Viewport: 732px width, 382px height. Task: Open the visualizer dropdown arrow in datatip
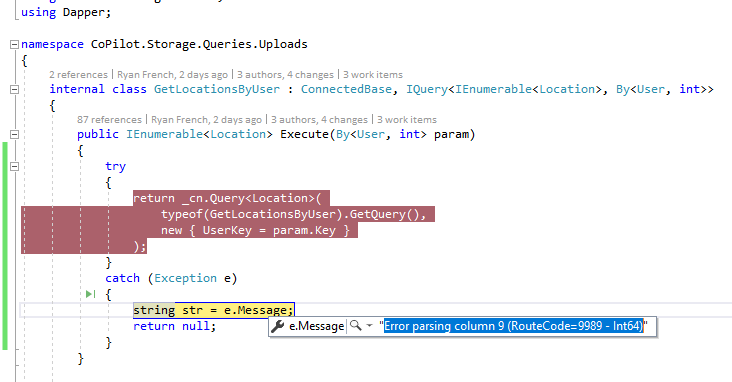pos(369,325)
